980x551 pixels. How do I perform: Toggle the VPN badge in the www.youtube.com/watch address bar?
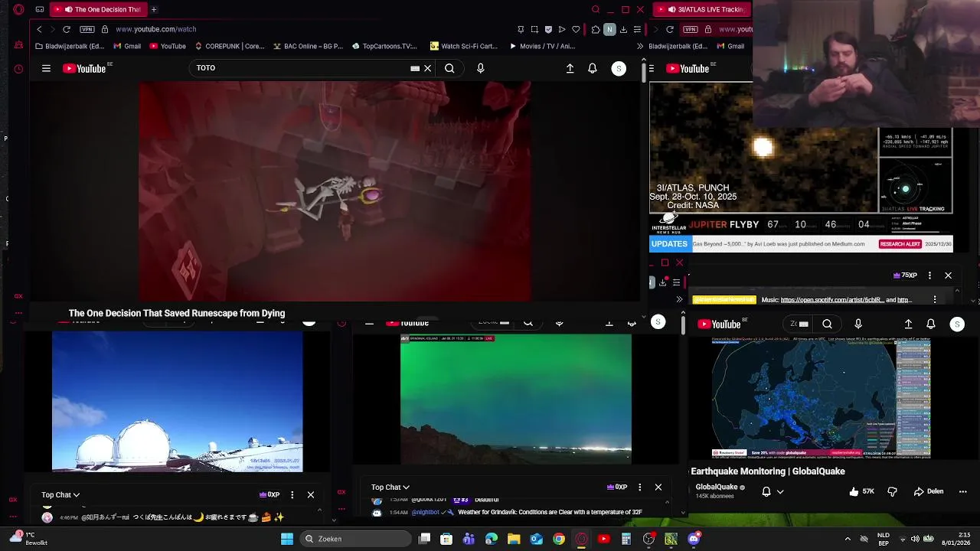pos(87,29)
